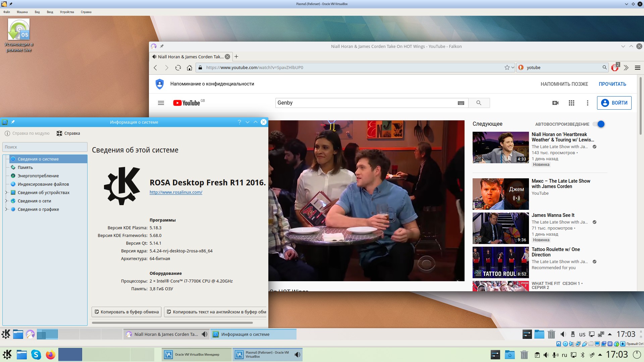Mute the taskbar Niall Horan window audio
644x362 pixels.
coord(204,334)
